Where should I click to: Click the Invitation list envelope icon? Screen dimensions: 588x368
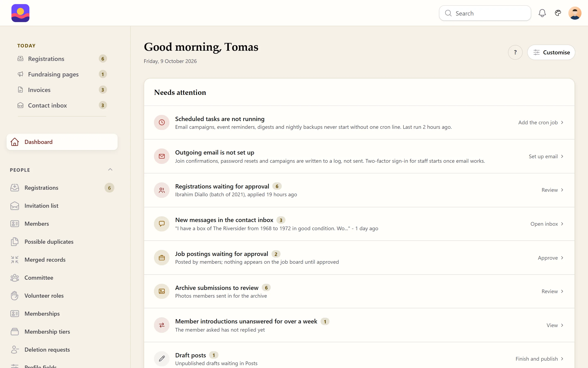14,206
